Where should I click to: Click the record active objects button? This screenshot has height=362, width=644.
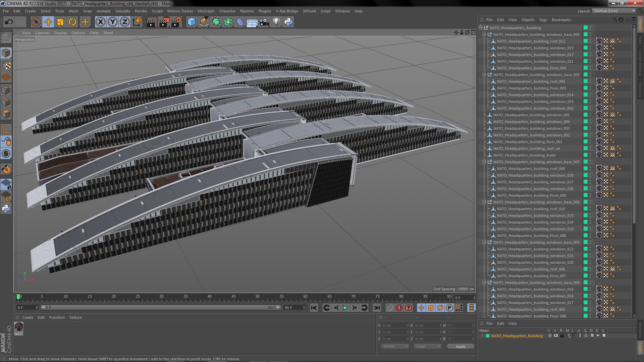point(389,308)
